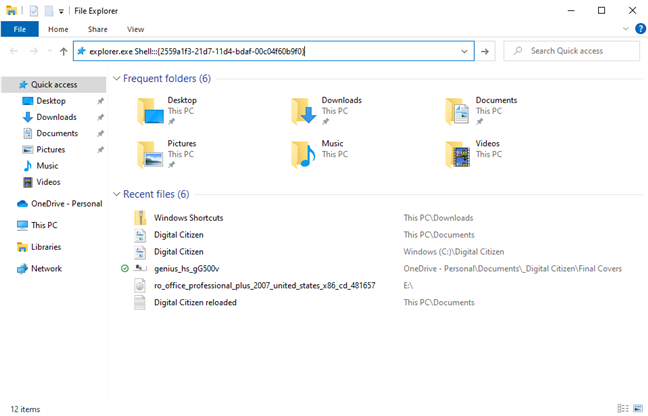648x416 pixels.
Task: Open Documents in the navigation pane
Action: [57, 133]
